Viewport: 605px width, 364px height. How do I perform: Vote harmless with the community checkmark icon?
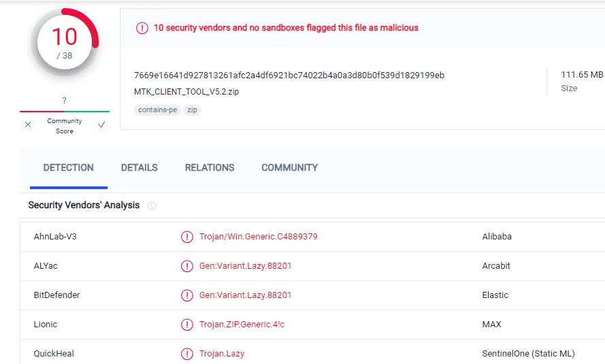101,125
